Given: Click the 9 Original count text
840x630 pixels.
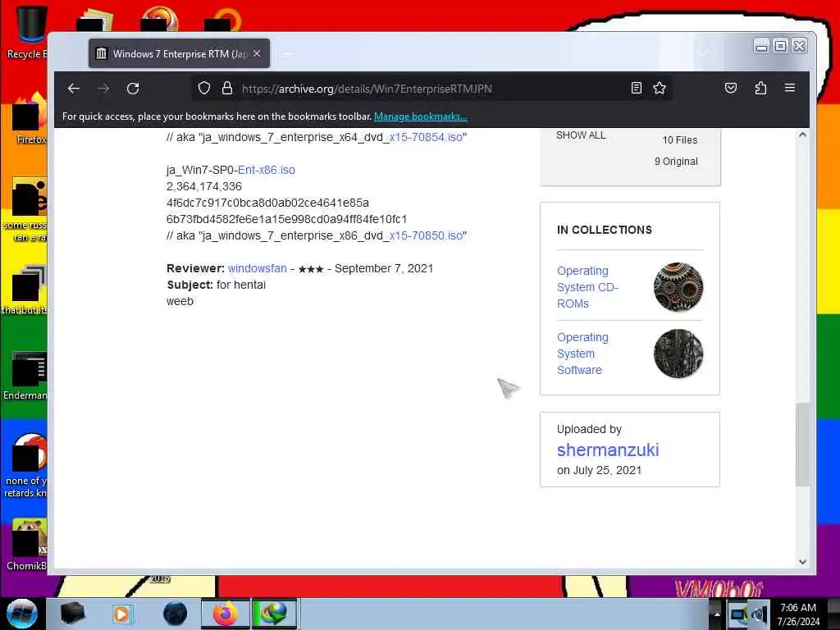Looking at the screenshot, I should [x=676, y=162].
